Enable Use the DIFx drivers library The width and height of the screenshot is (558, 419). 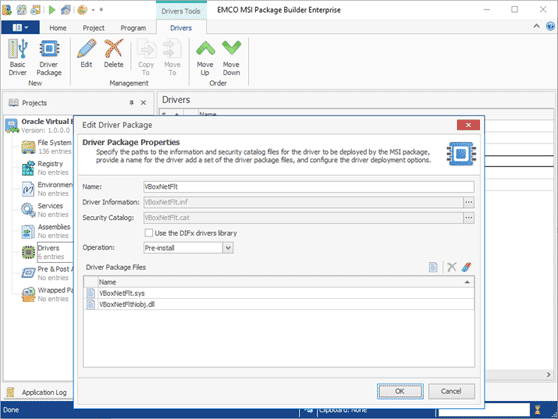click(148, 233)
